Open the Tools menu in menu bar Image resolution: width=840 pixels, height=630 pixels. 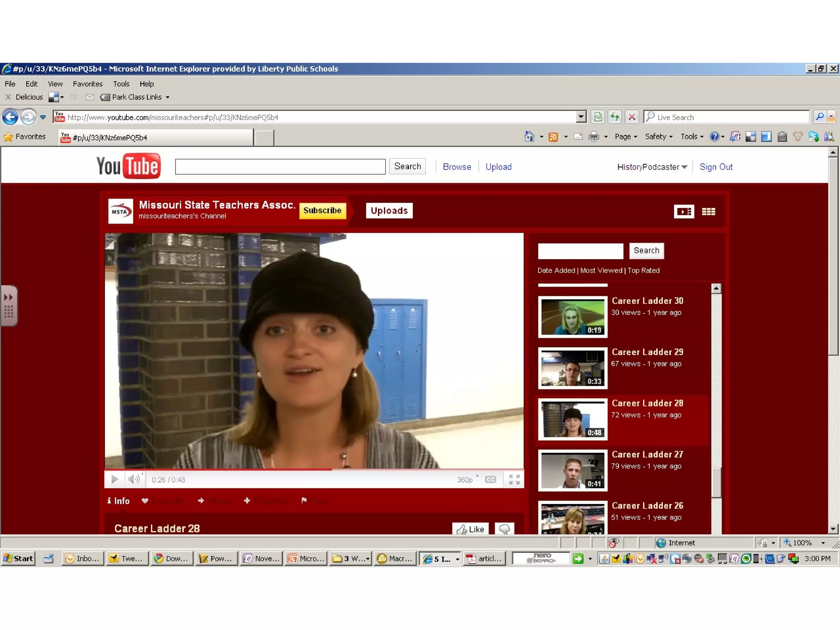tap(121, 84)
